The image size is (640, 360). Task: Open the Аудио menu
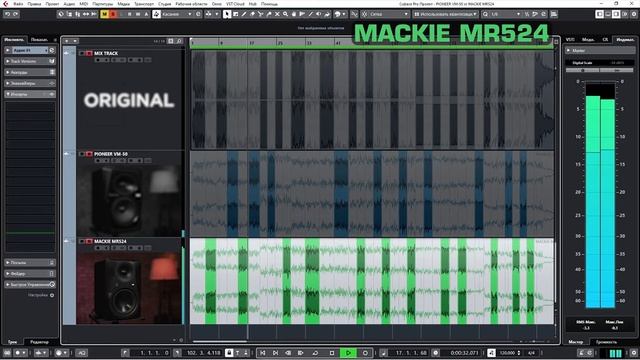[x=69, y=4]
